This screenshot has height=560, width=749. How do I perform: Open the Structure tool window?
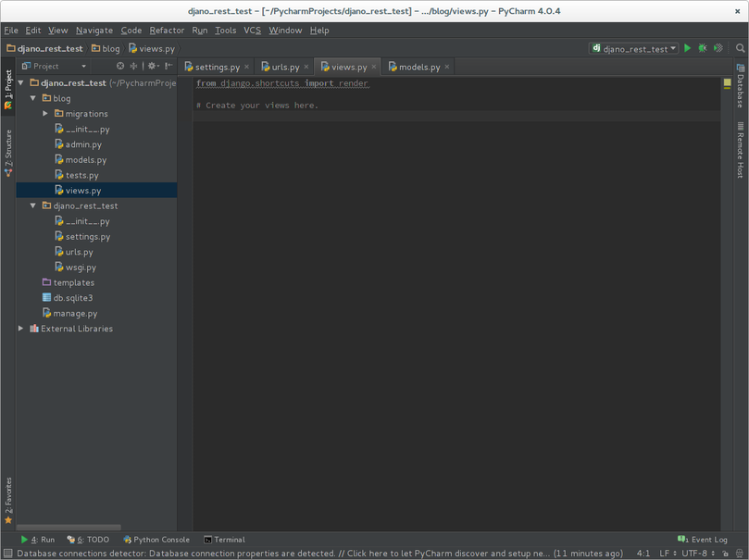pos(8,153)
